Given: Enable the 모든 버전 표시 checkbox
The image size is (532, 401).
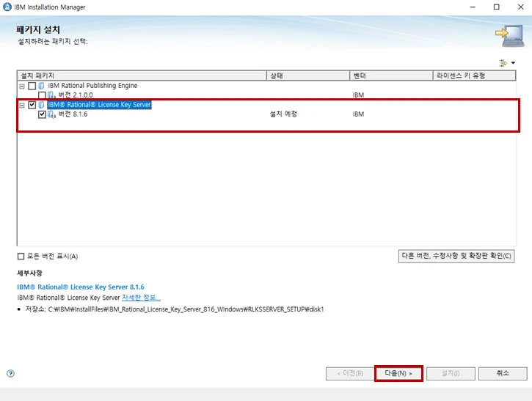Looking at the screenshot, I should [21, 256].
